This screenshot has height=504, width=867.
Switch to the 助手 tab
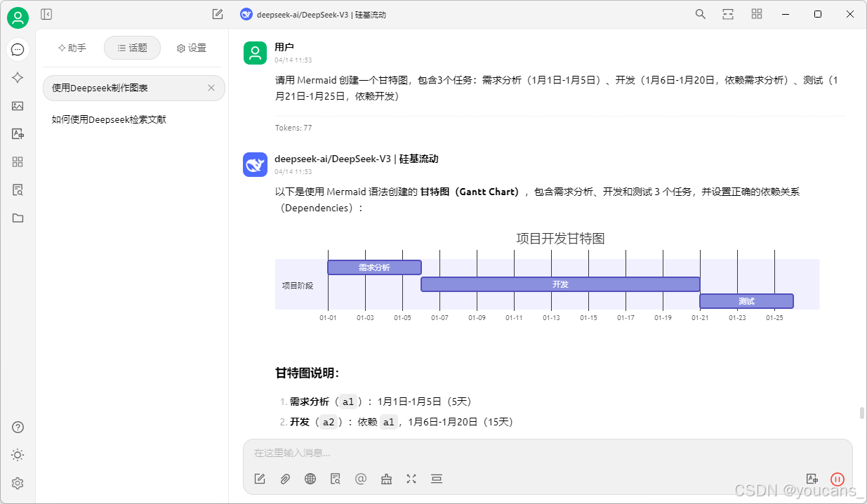pos(72,48)
